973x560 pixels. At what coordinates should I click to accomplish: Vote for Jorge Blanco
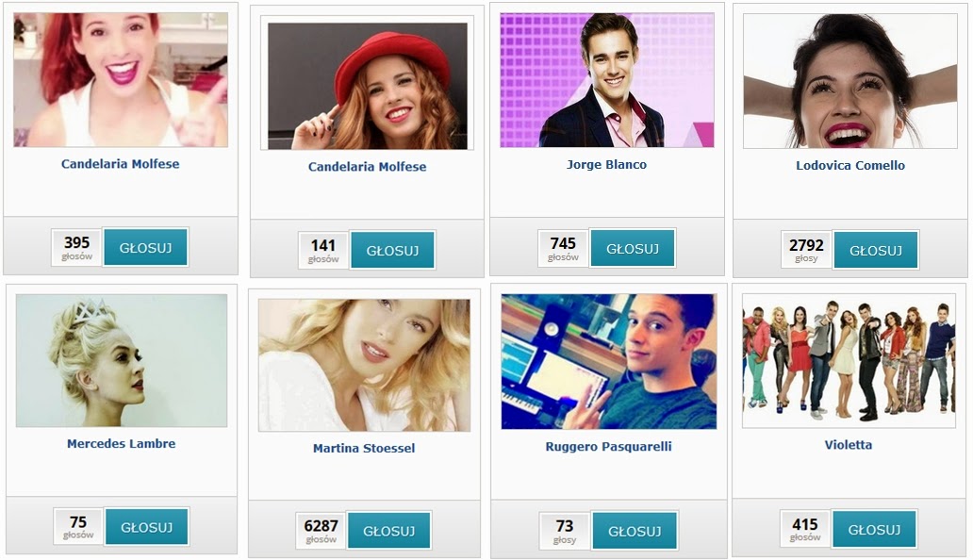633,249
